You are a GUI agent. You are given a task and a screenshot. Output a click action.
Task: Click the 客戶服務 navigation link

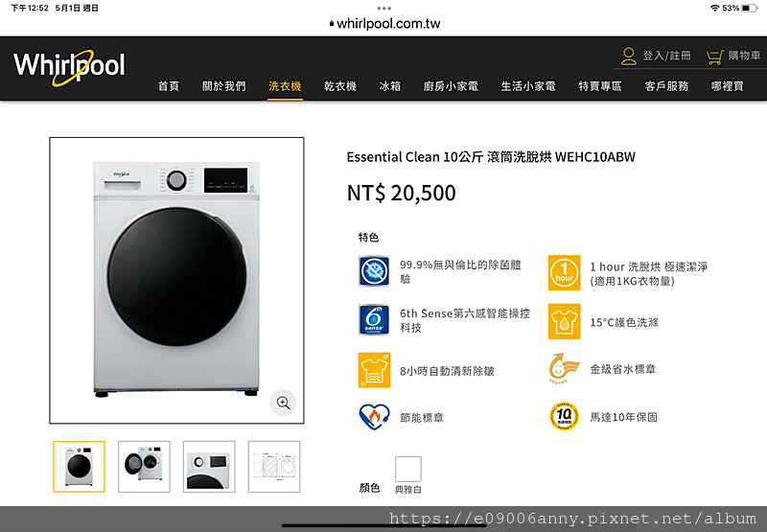tap(666, 86)
